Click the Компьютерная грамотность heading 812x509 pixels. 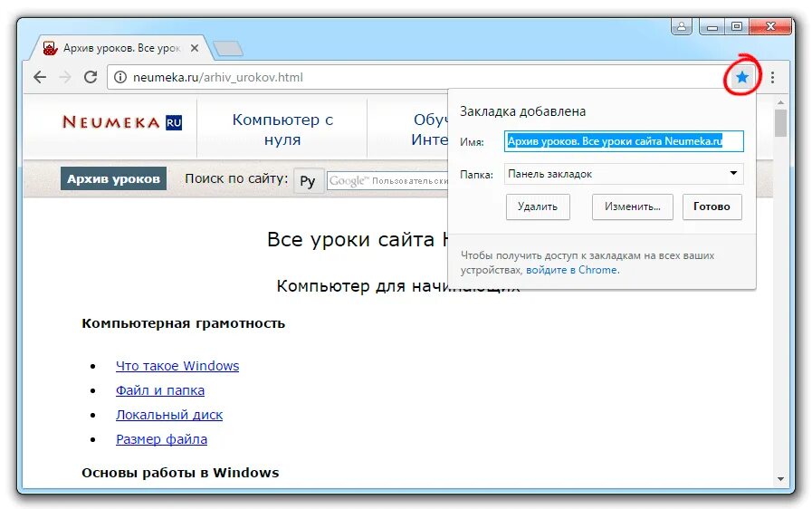[x=184, y=323]
